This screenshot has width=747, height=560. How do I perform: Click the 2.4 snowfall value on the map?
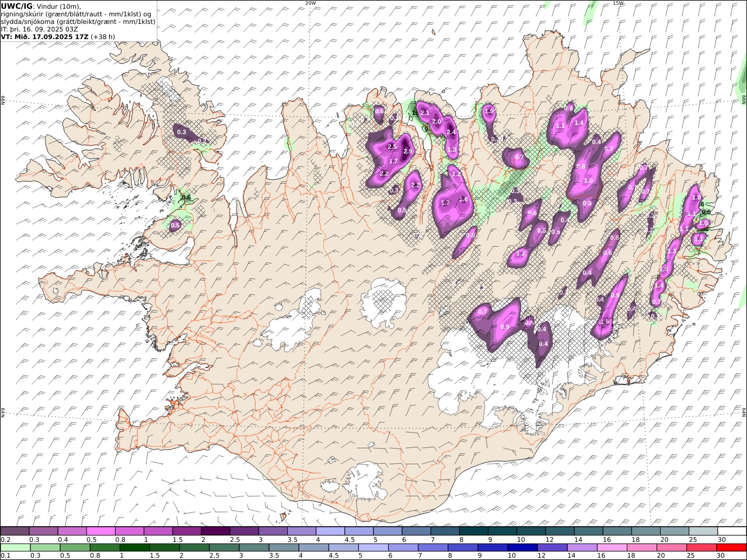pyautogui.click(x=451, y=132)
